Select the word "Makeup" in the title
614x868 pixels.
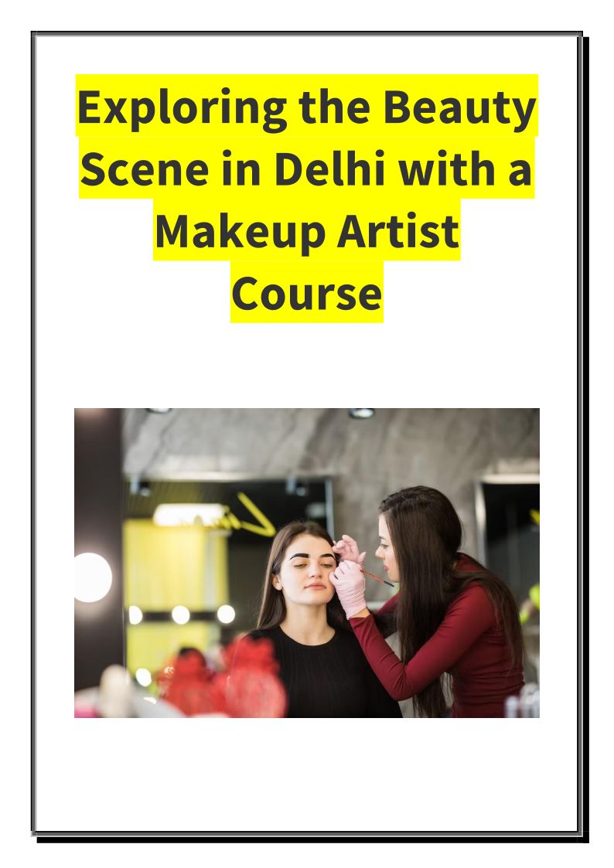240,232
